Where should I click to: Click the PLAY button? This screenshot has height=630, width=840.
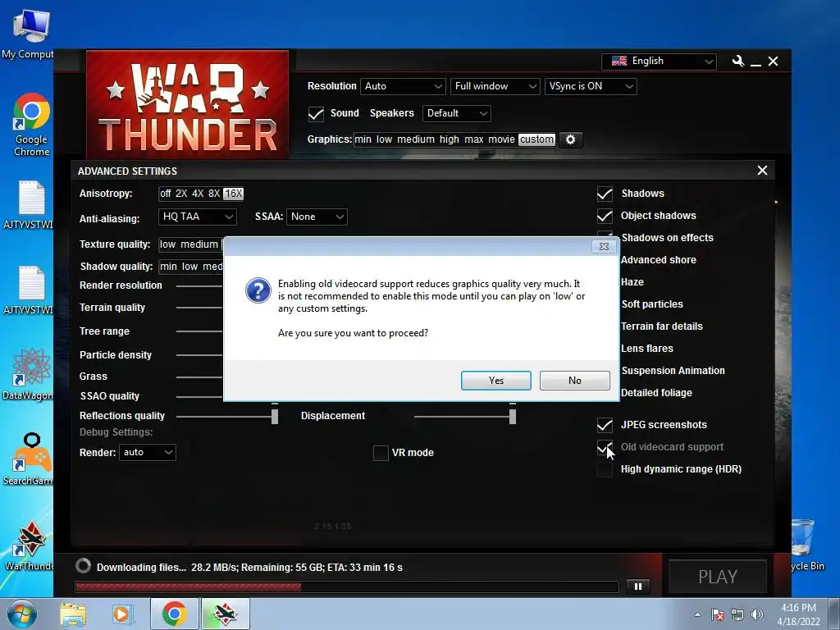(x=718, y=577)
